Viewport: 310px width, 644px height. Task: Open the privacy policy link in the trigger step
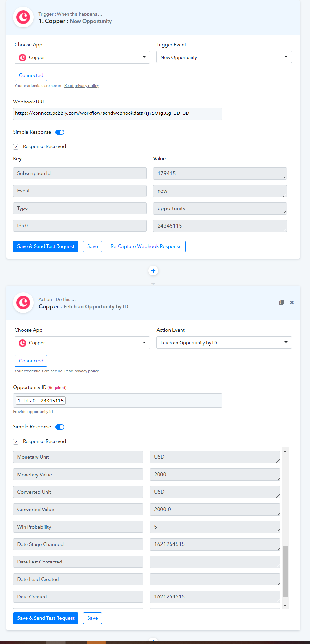point(81,86)
